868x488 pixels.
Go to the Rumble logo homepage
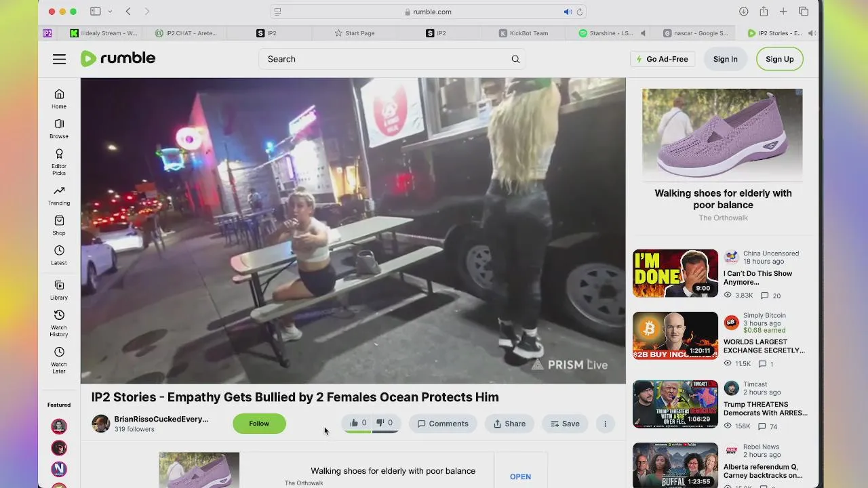pos(118,58)
